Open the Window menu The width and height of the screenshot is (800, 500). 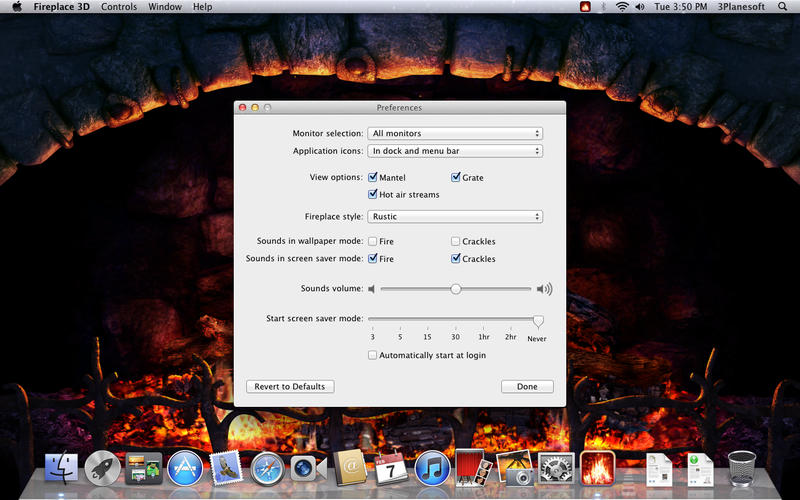[x=165, y=7]
